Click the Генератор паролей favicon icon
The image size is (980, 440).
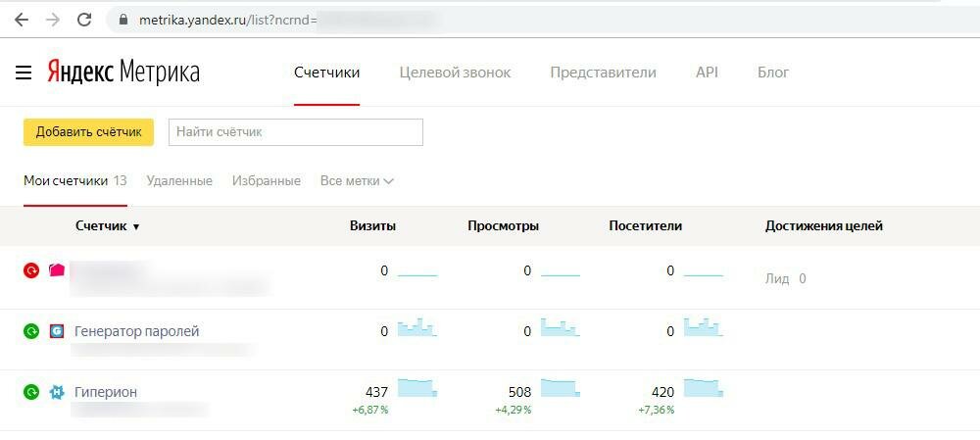57,331
